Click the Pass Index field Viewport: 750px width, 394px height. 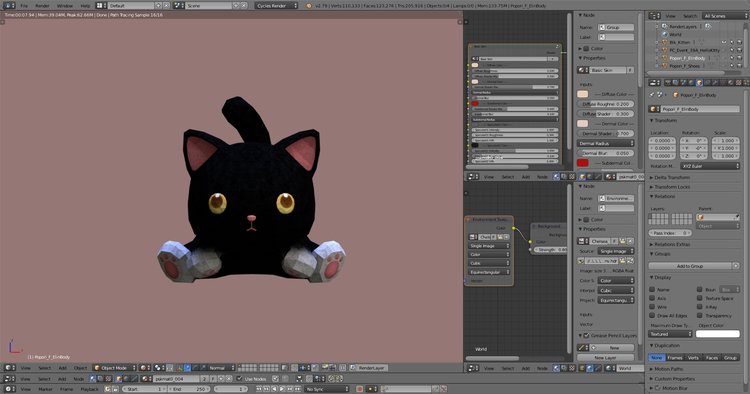point(670,233)
